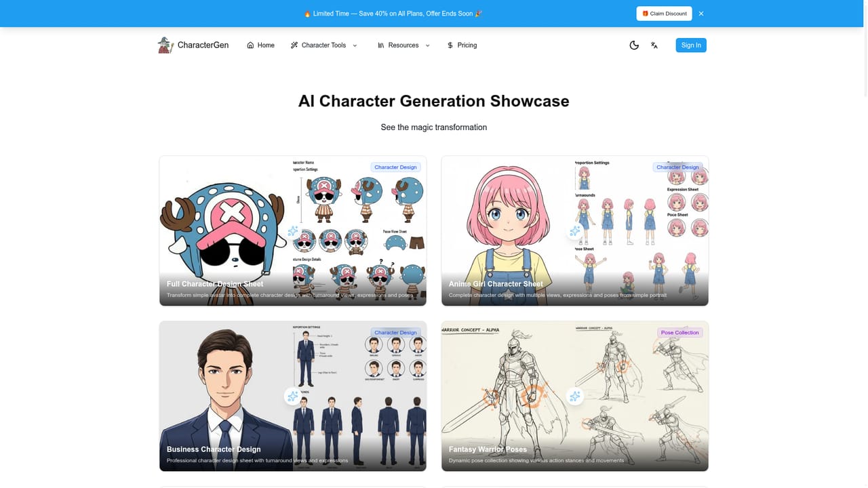
Task: Dismiss the promo banner with the X
Action: click(x=701, y=14)
